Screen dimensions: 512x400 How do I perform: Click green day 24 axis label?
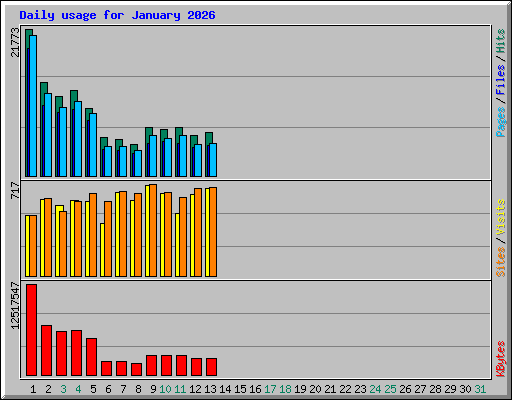[375, 389]
